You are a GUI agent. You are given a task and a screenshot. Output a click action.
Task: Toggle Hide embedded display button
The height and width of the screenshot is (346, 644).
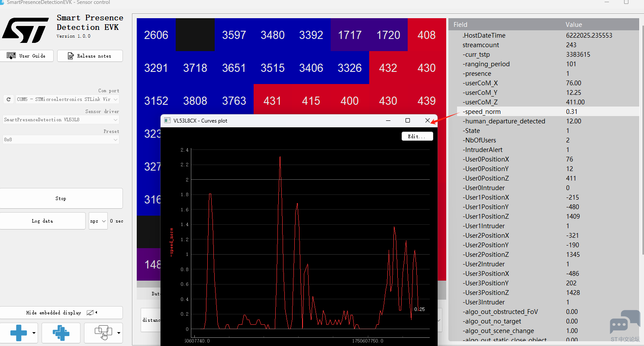[x=61, y=313]
